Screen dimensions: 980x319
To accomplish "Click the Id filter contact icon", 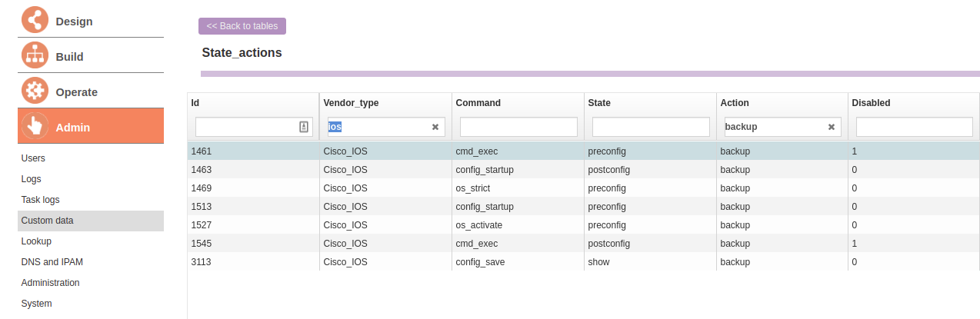I will (304, 127).
